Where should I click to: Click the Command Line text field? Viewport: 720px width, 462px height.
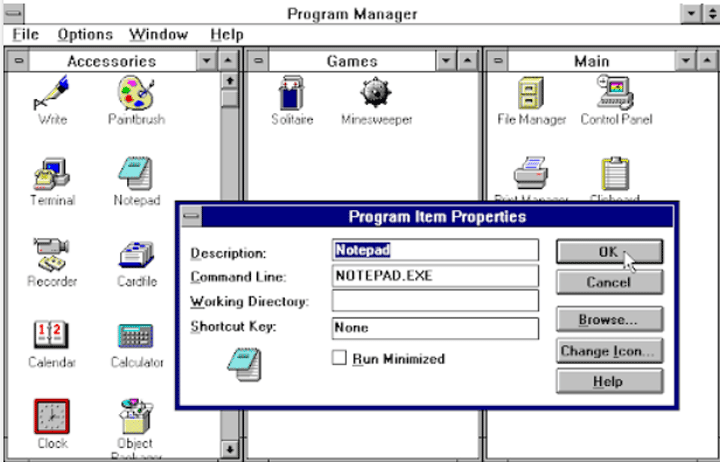[x=435, y=276]
